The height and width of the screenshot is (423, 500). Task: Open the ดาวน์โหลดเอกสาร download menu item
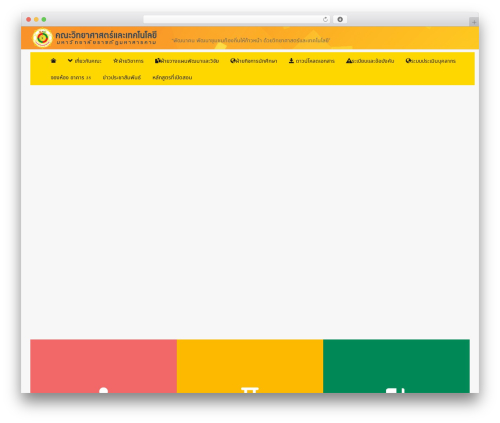[312, 61]
